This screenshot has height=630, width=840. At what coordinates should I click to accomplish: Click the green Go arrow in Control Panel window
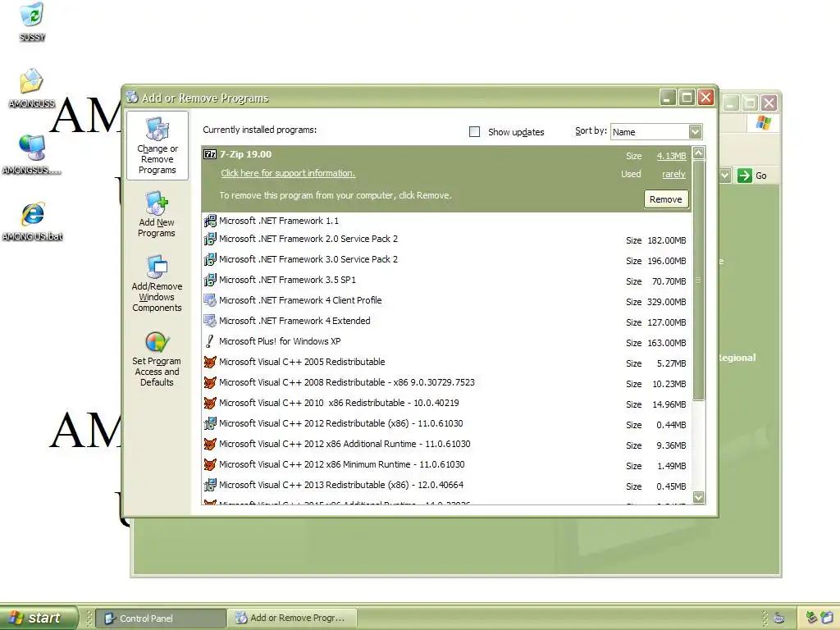[x=745, y=176]
